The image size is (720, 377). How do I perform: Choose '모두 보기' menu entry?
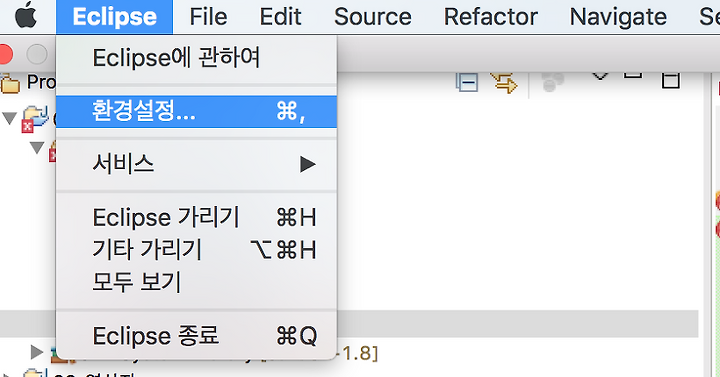[197, 281]
